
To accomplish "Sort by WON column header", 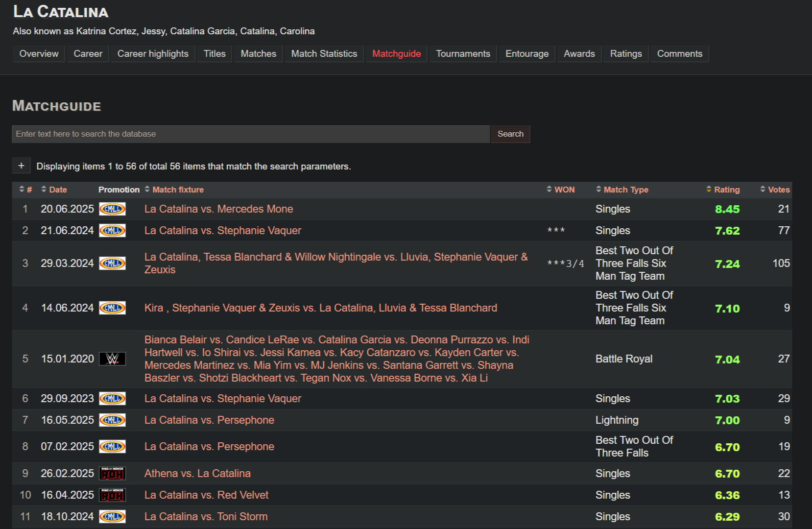I will tap(560, 190).
